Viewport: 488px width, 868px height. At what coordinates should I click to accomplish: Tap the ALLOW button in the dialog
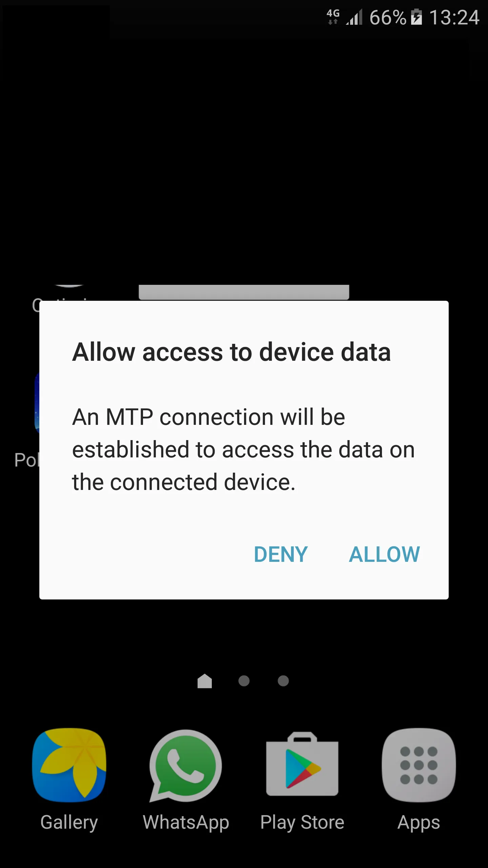click(384, 555)
